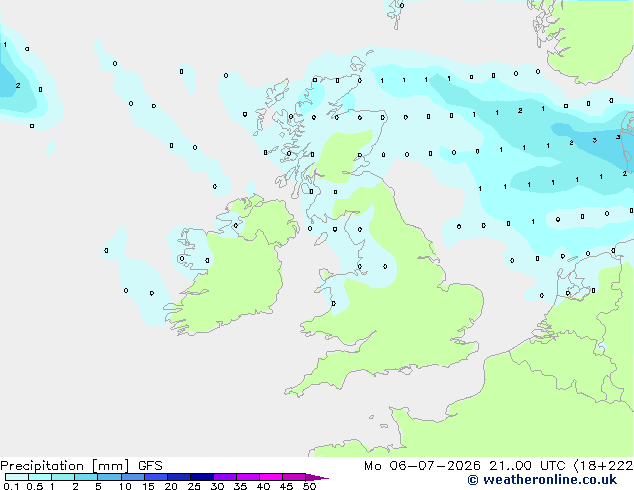Image resolution: width=634 pixels, height=490 pixels.
Task: Click the 0.5–1 mm legend color swatch
Action: tap(40, 477)
